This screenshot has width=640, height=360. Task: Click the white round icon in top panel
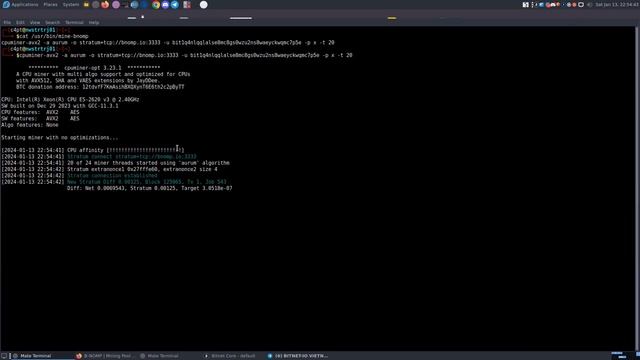pyautogui.click(x=204, y=5)
